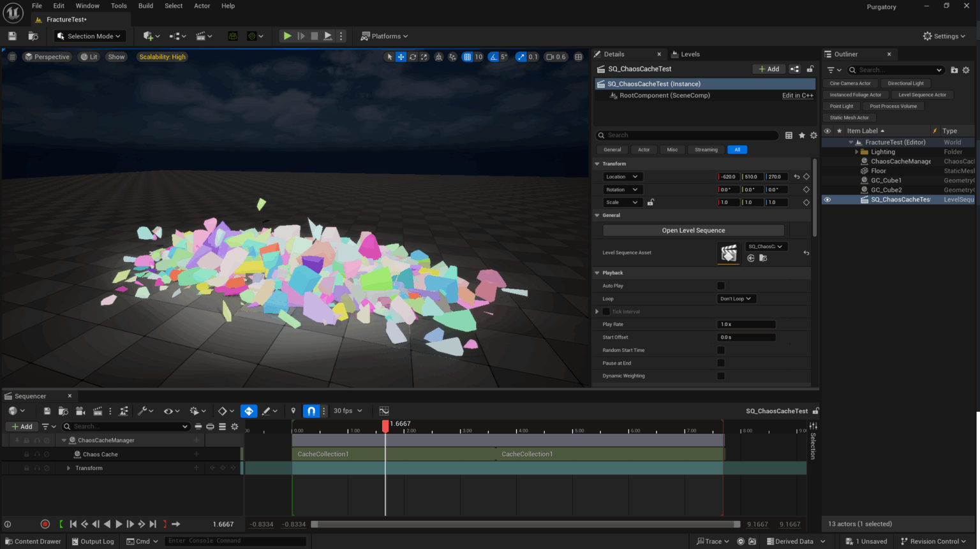
Task: Open Sequencer actions with the wrench icon
Action: (x=143, y=411)
